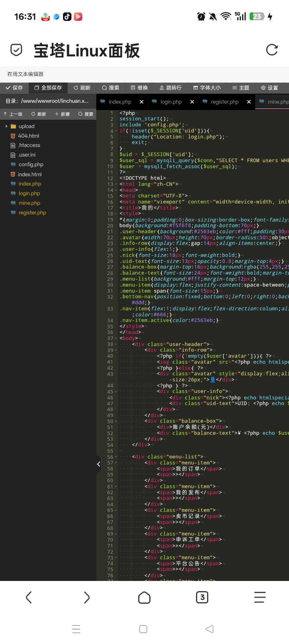Close the login.php tab
289x644 pixels.
(x=192, y=102)
